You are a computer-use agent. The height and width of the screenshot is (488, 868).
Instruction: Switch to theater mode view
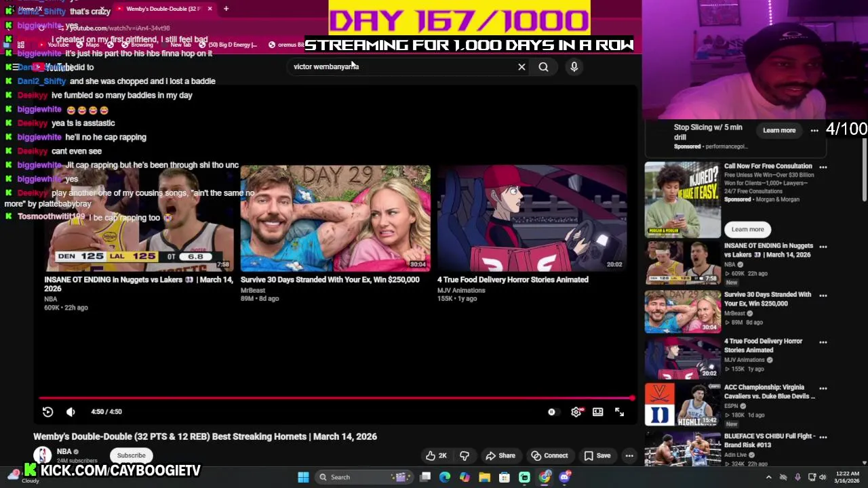pyautogui.click(x=597, y=411)
